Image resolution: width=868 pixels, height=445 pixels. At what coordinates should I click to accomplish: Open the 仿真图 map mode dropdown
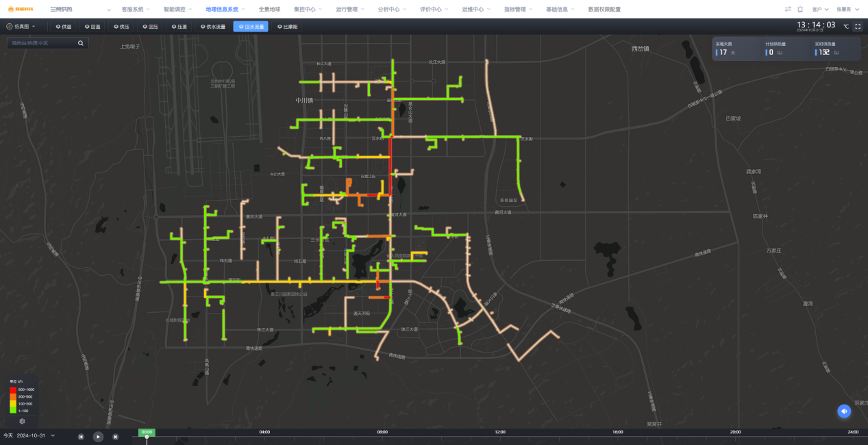pos(21,27)
